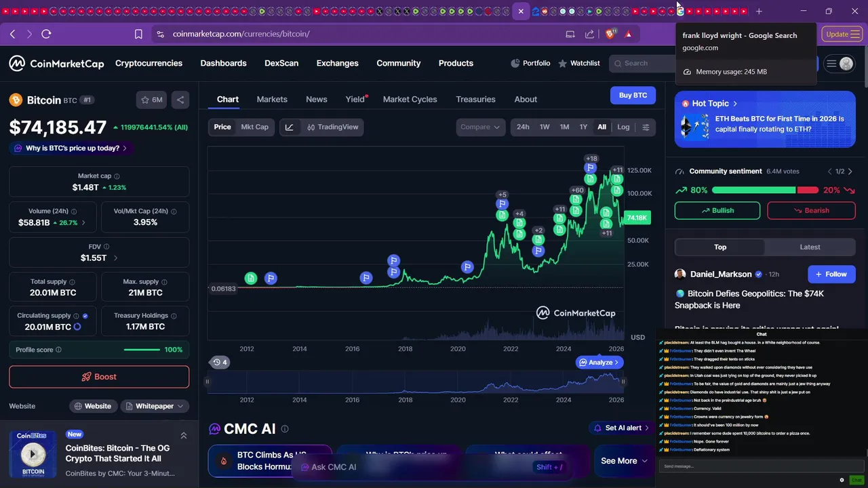Reload the page
868x488 pixels.
46,34
